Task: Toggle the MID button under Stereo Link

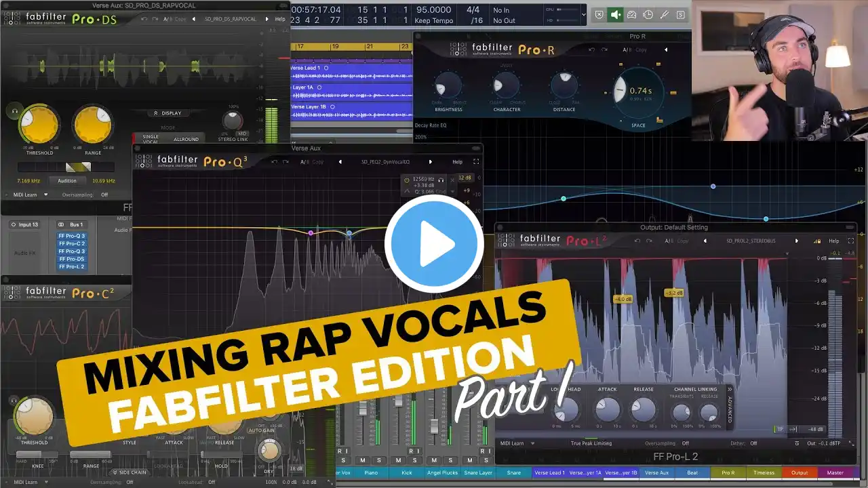Action: pos(242,134)
